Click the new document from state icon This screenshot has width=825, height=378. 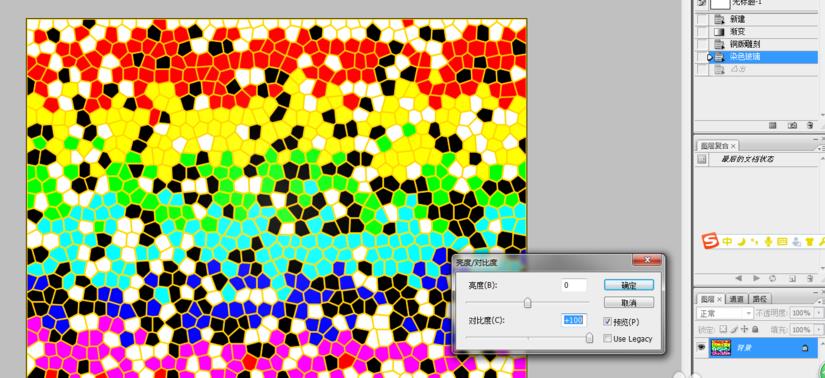pos(772,125)
